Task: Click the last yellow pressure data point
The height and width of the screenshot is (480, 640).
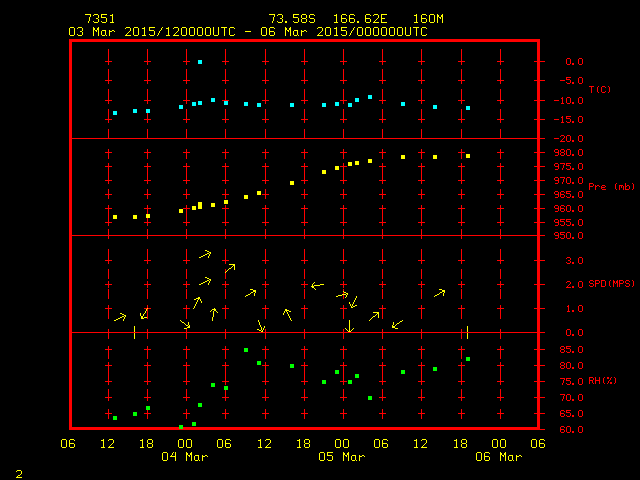Action: pos(467,156)
